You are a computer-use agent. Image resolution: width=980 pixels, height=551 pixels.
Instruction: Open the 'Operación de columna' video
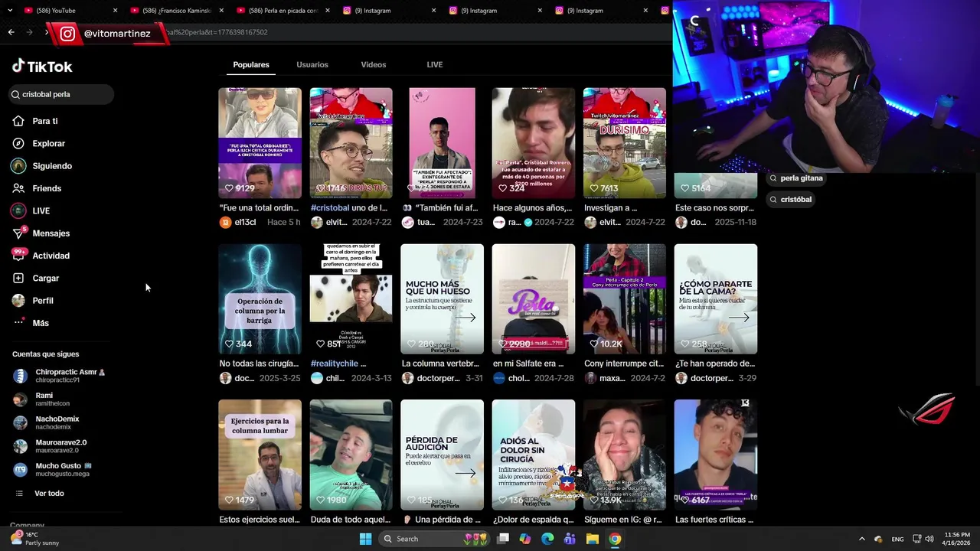260,299
